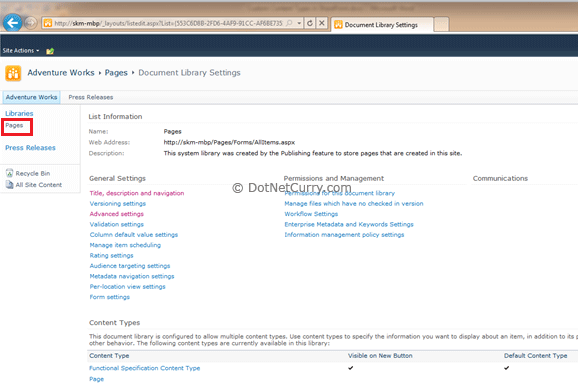This screenshot has width=583, height=386.
Task: Open the Page content type link
Action: click(96, 379)
